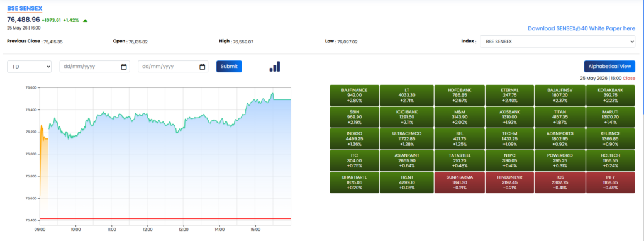644x241 pixels.
Task: Click the ETERNAL stock tile
Action: point(509,96)
